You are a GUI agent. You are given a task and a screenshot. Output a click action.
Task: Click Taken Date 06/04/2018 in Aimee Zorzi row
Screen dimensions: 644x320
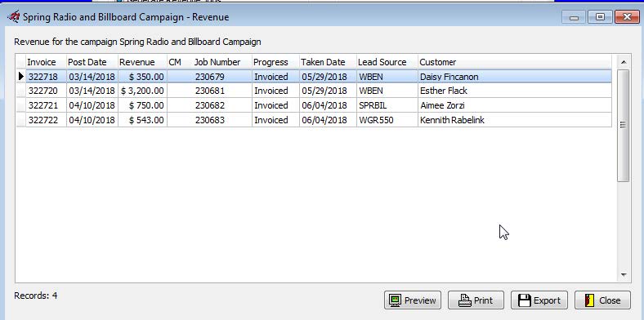tap(328, 105)
